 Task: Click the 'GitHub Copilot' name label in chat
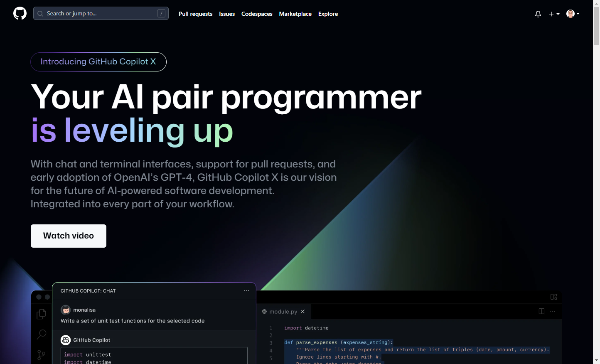coord(92,340)
